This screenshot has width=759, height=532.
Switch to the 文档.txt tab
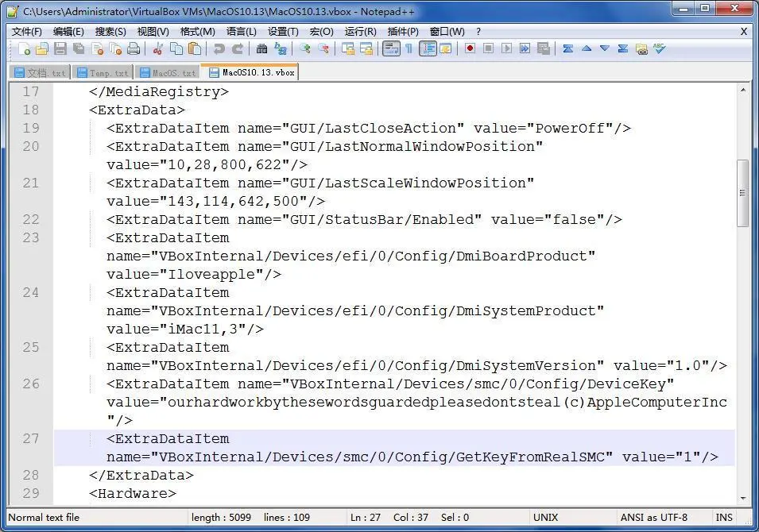click(x=40, y=73)
